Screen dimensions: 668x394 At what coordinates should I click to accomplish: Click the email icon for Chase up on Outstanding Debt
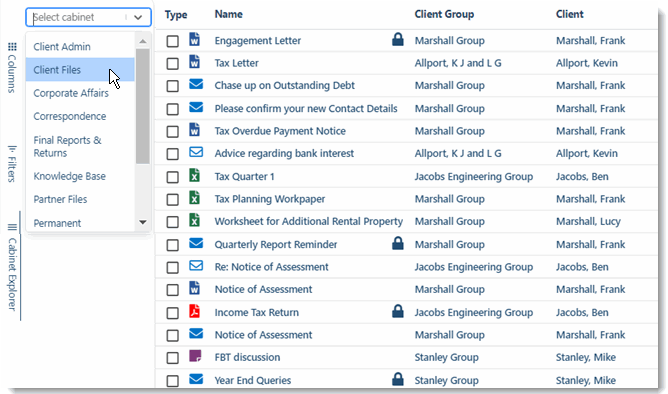[x=196, y=84]
